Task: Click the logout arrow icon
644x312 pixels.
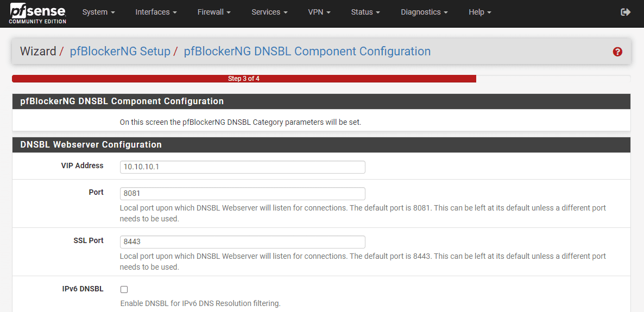Action: 626,12
